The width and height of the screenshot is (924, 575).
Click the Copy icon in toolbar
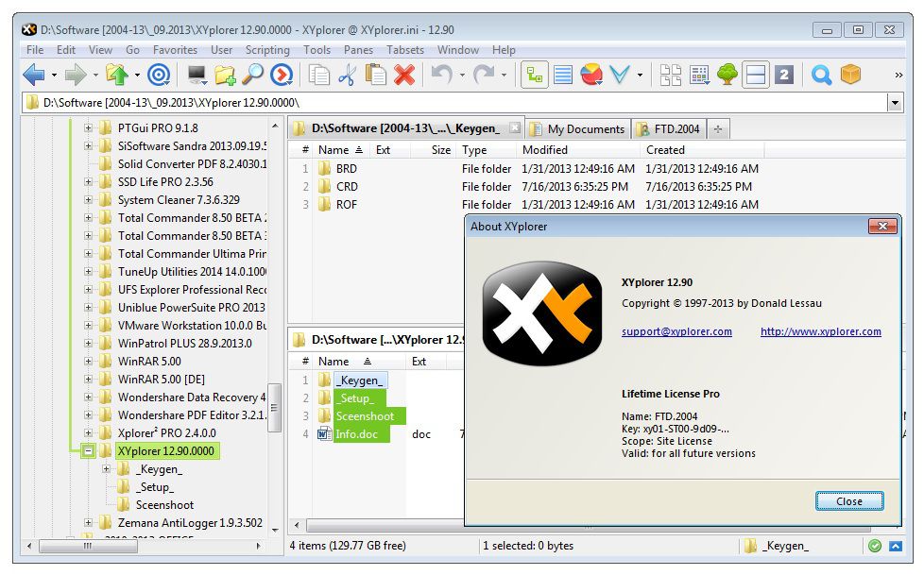(x=318, y=75)
